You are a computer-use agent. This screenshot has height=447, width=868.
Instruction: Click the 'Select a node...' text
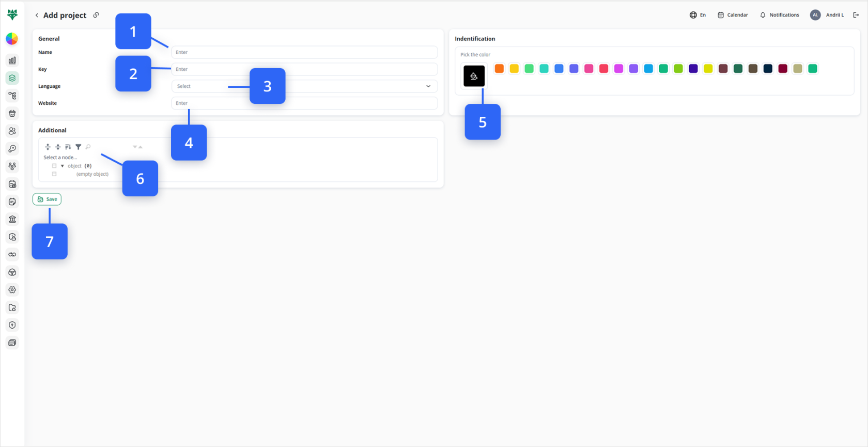(x=60, y=158)
